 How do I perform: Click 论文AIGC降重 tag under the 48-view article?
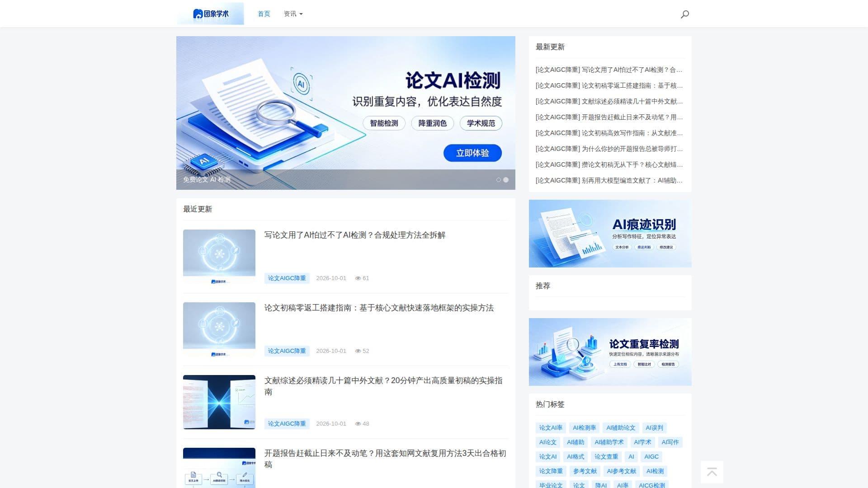pyautogui.click(x=287, y=424)
